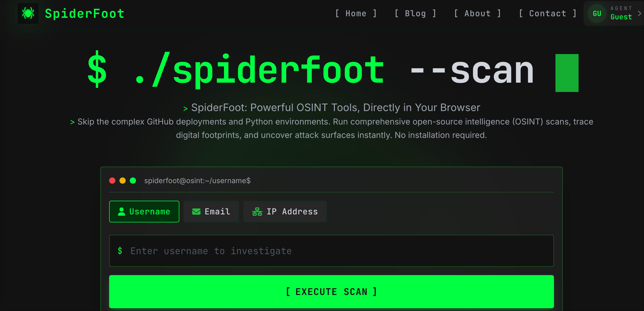The height and width of the screenshot is (311, 644).
Task: Focus the username to investigate input field
Action: tap(332, 251)
